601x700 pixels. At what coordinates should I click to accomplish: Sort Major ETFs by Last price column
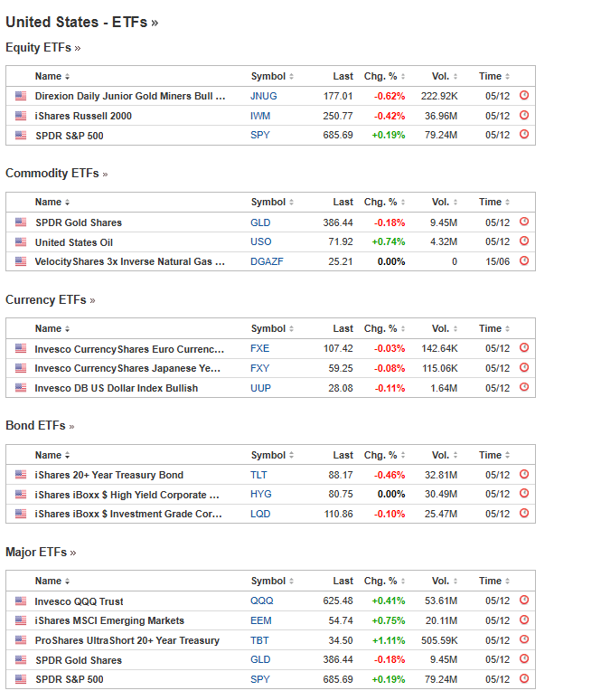pyautogui.click(x=346, y=582)
